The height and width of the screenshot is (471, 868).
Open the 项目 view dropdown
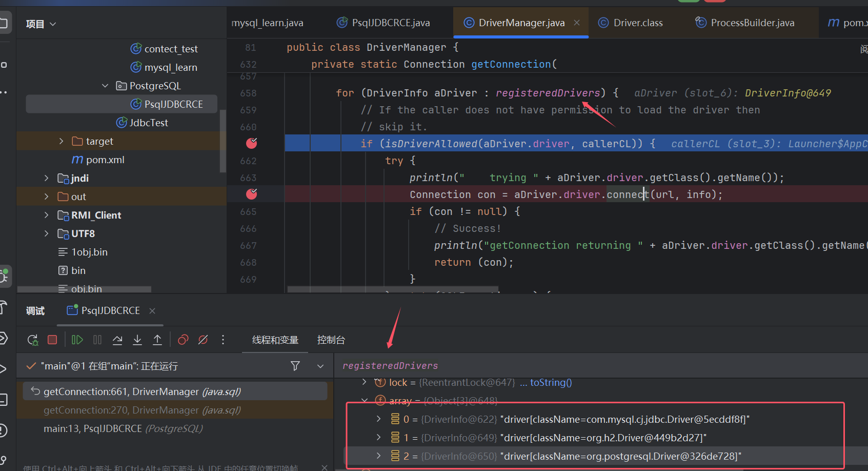pos(41,24)
